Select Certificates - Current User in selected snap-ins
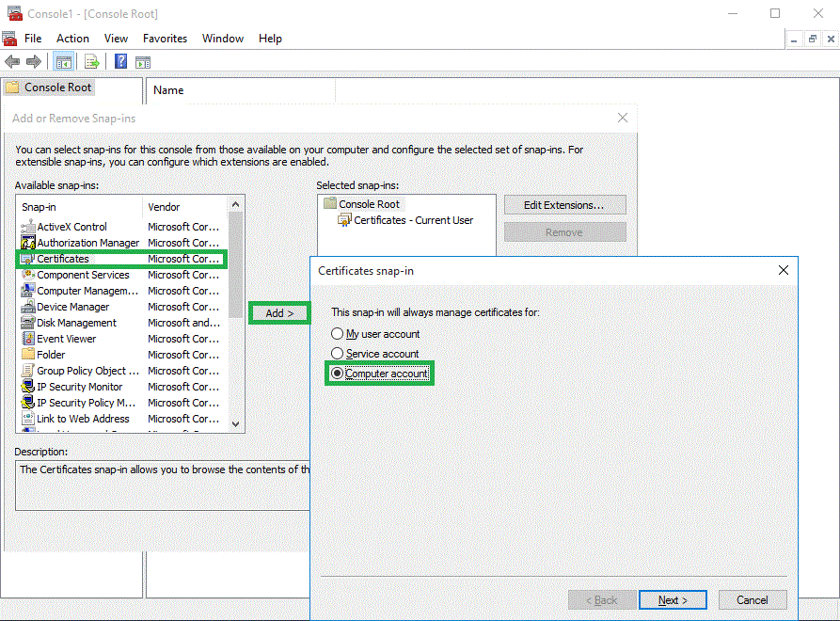 (413, 220)
